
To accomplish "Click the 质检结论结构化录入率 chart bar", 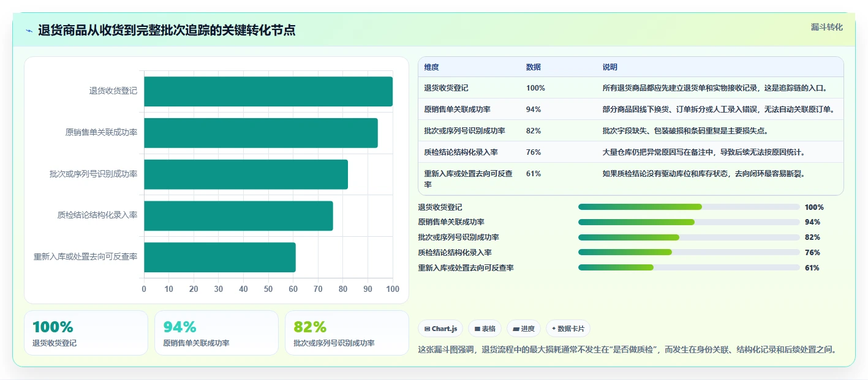I will pyautogui.click(x=239, y=215).
